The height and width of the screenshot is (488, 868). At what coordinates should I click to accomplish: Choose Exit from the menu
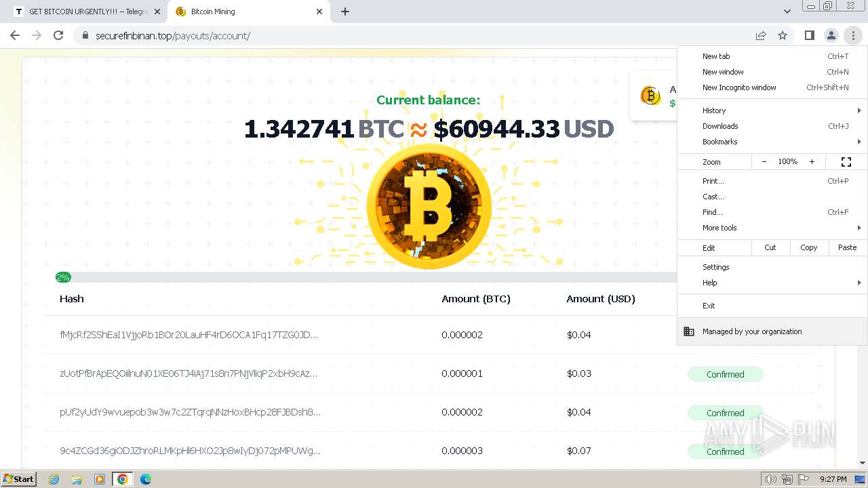pos(772,306)
